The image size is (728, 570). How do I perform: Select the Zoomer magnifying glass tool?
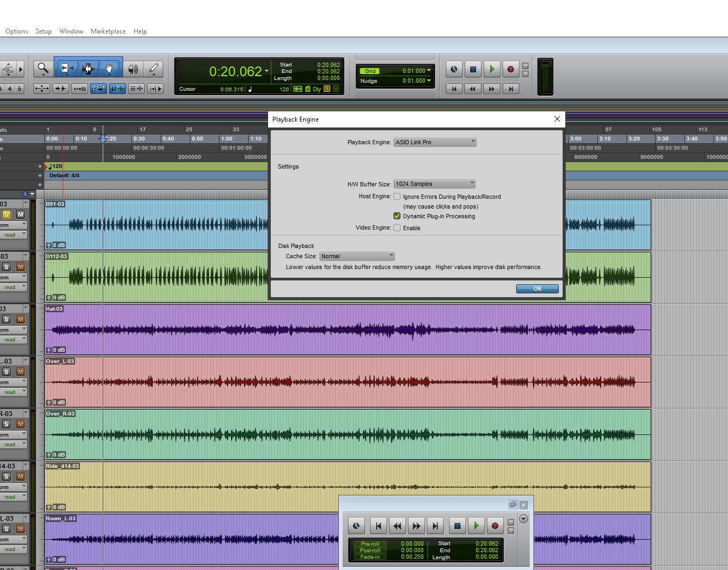tap(43, 69)
